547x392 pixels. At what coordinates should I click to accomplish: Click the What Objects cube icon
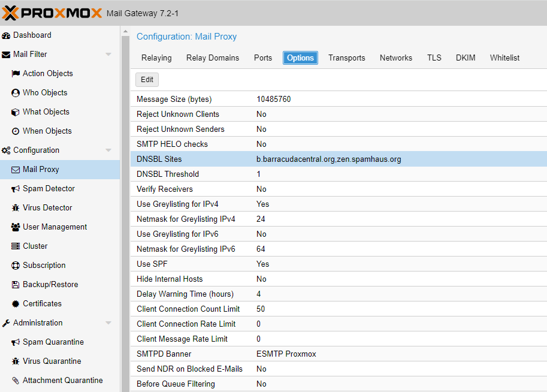[x=16, y=112]
